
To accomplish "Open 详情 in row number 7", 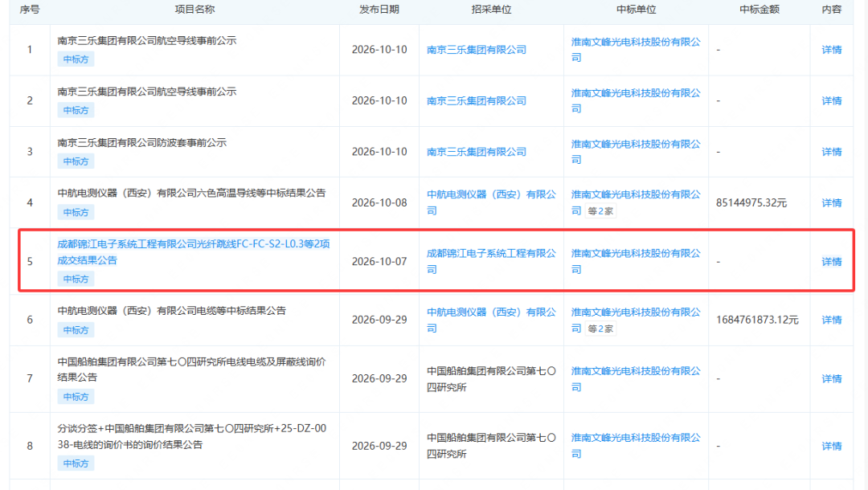I will [832, 379].
